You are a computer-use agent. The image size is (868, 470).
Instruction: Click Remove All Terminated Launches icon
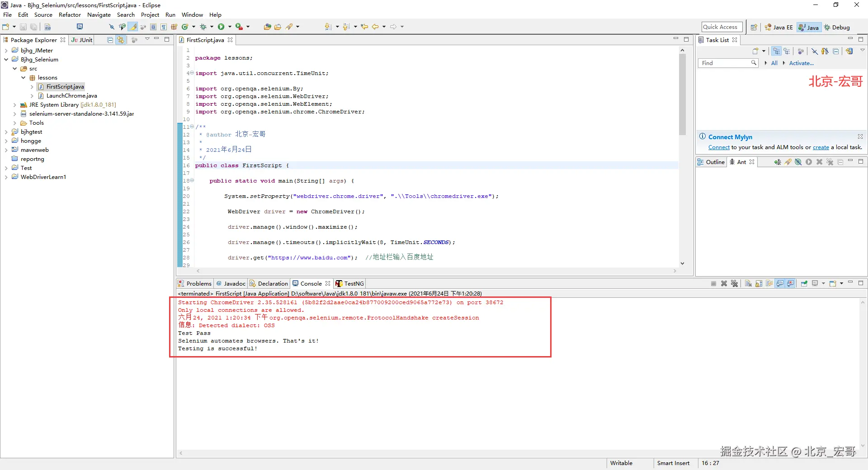734,283
